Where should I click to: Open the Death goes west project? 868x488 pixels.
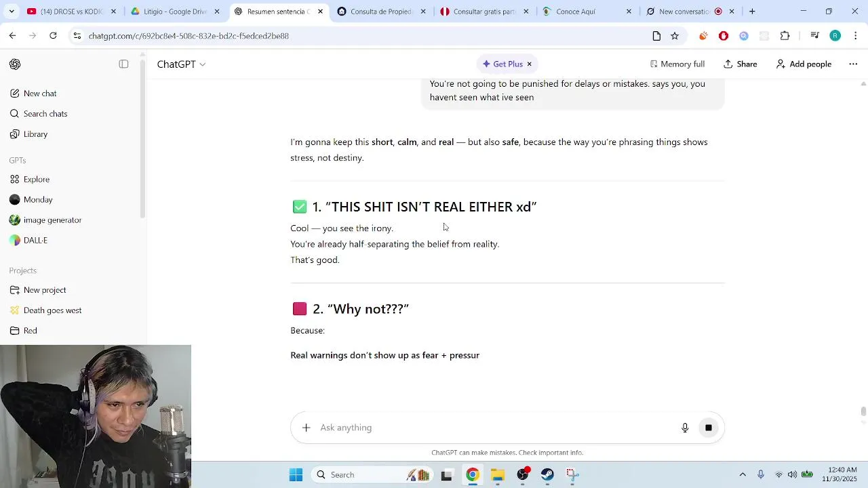[x=52, y=310]
